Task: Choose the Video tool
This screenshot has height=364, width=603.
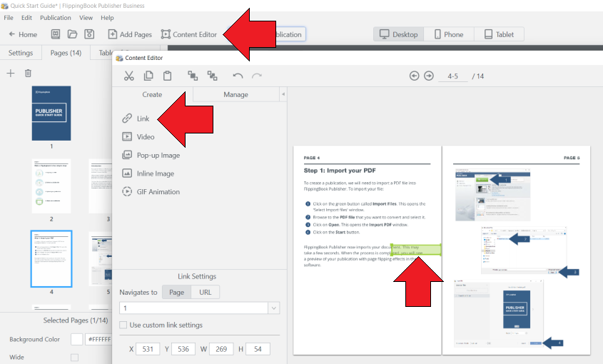Action: click(138, 136)
